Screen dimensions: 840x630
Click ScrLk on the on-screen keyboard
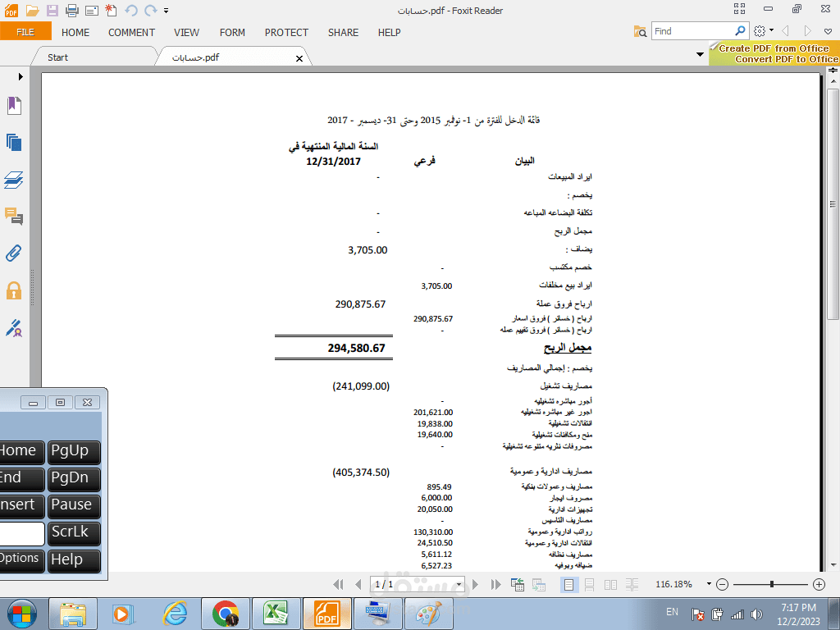74,533
